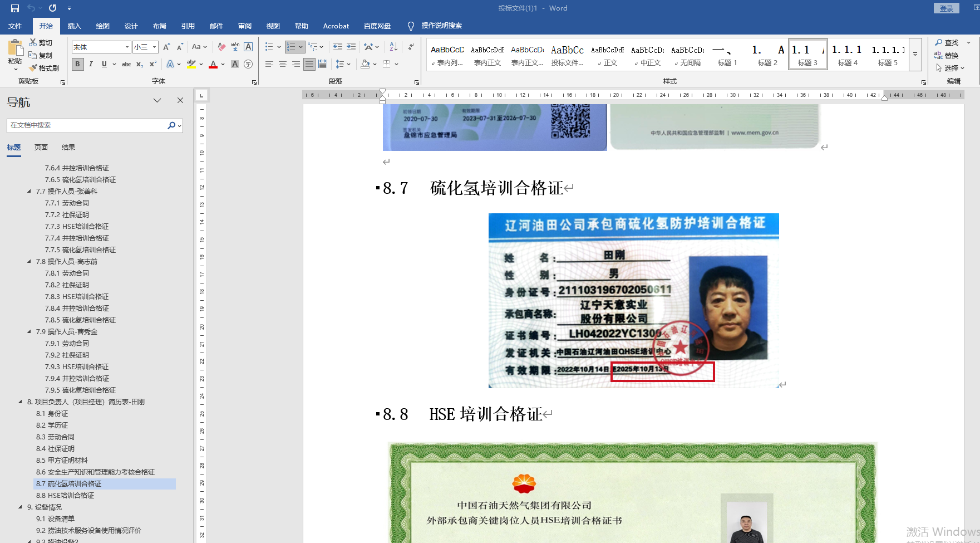Toggle the numbered list button
Viewport: 980px width, 543px height.
tap(291, 47)
